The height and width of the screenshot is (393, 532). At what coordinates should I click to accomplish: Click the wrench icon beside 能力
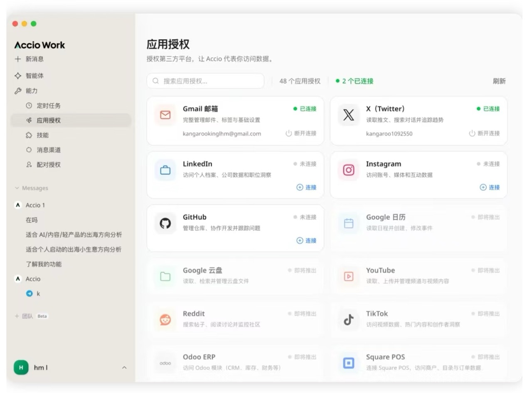(18, 91)
